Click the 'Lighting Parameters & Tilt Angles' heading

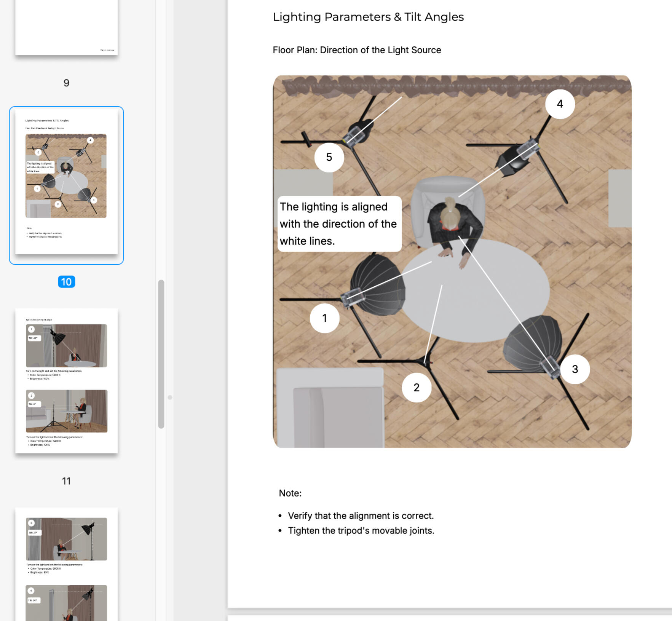[x=368, y=17]
